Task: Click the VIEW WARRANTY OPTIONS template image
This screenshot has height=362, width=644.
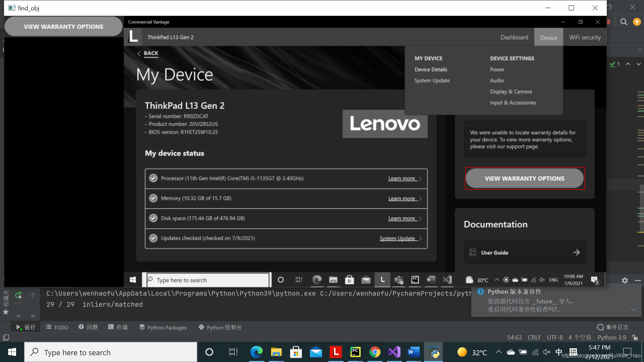Action: (x=63, y=26)
